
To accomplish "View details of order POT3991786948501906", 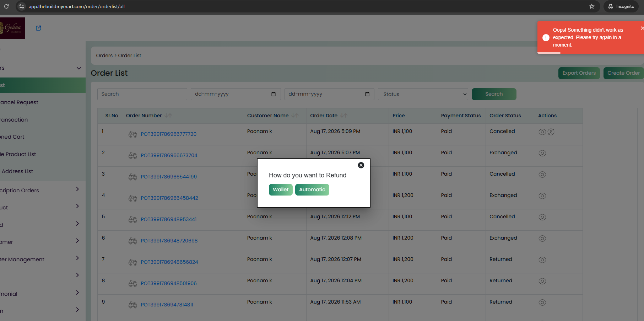I will pyautogui.click(x=542, y=281).
